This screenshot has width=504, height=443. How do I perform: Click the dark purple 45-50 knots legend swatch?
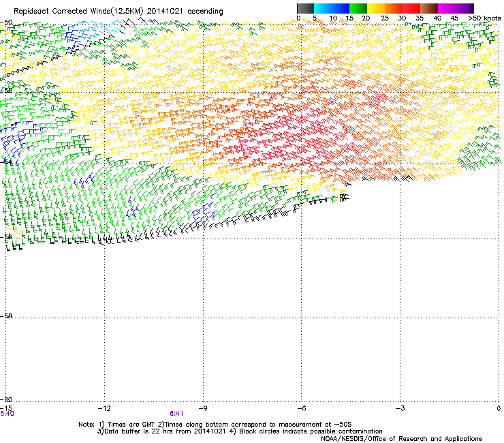(x=464, y=8)
